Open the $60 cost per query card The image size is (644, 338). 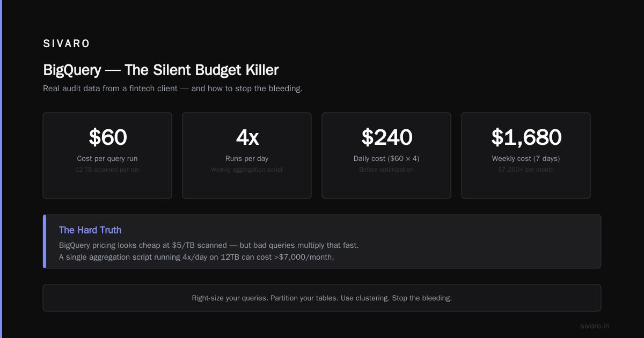pos(107,156)
